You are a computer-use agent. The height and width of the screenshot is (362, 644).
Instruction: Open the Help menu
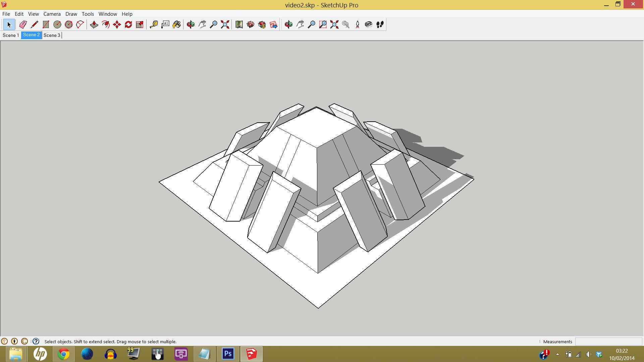pos(127,14)
